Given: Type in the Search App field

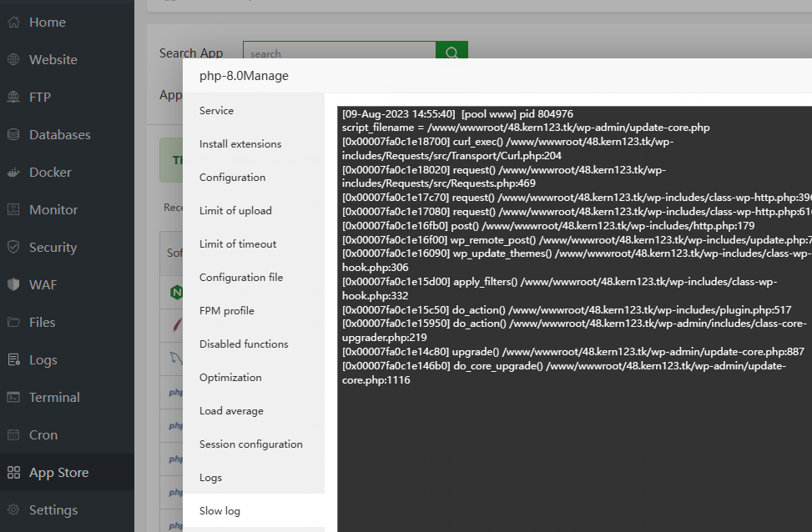Looking at the screenshot, I should pyautogui.click(x=339, y=53).
